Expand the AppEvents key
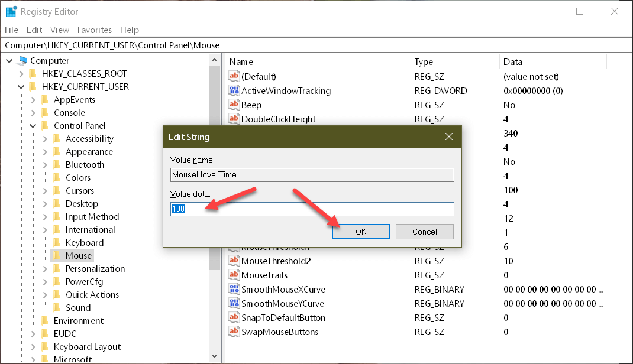This screenshot has width=633, height=364. coord(33,99)
